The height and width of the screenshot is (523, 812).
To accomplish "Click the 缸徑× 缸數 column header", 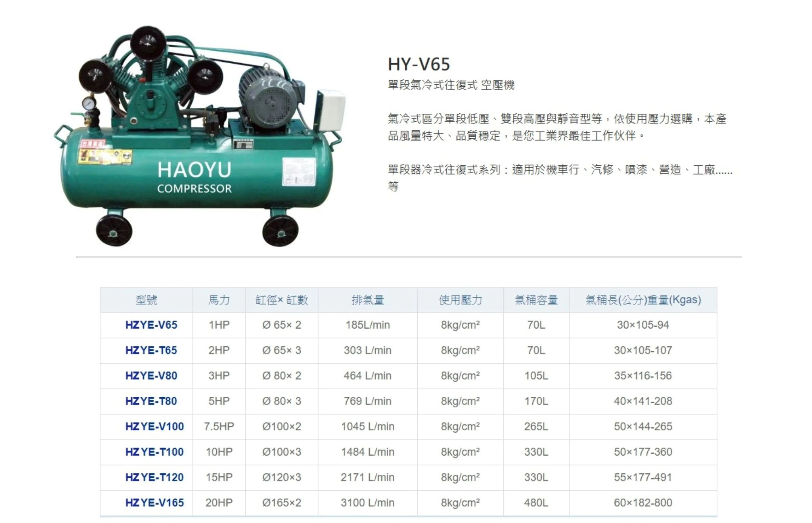I will tap(281, 300).
